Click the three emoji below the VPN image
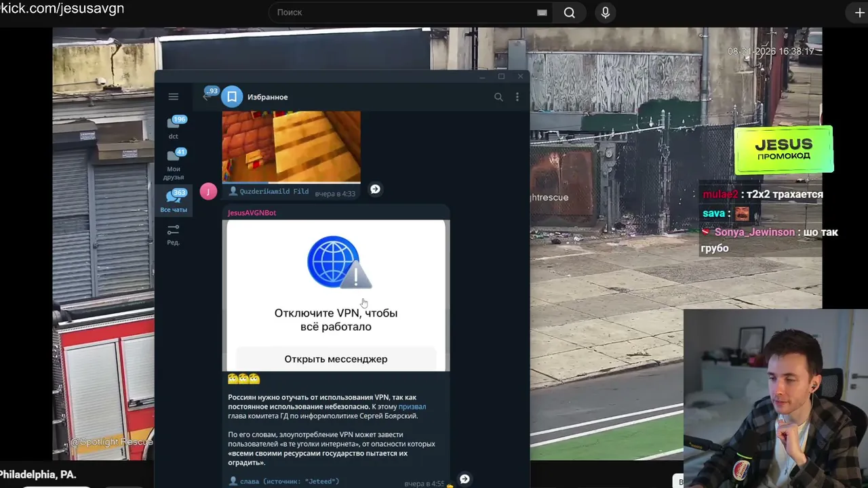 (x=244, y=379)
